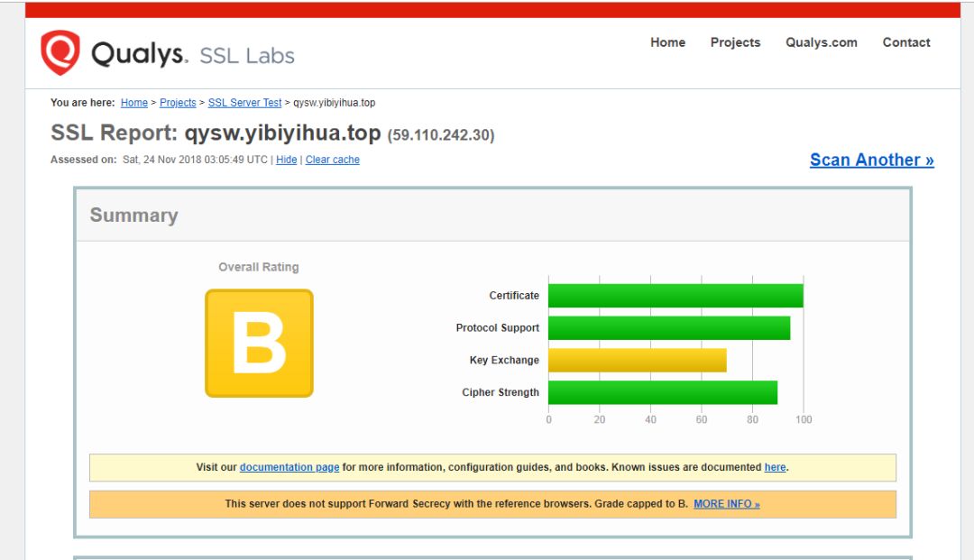
Task: Select the 'Overall Rating' label
Action: point(259,267)
